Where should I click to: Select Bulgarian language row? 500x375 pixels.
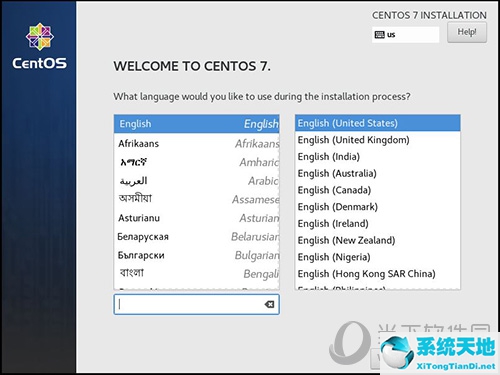[197, 255]
